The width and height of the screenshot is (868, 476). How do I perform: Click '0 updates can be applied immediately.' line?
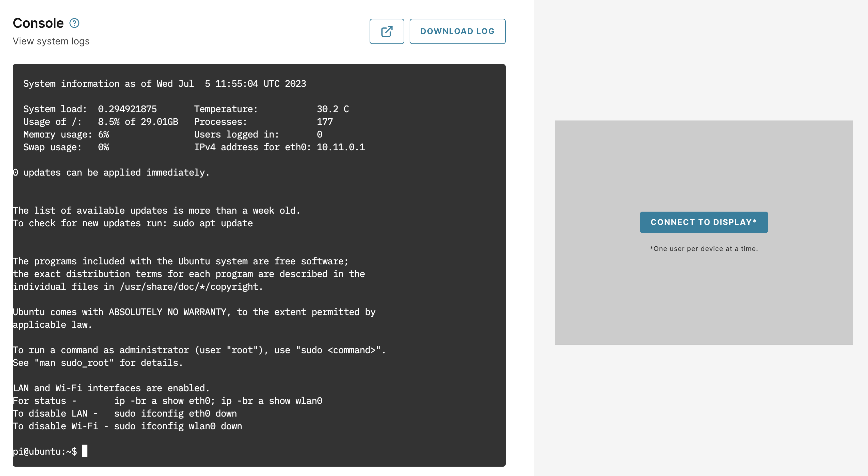111,173
